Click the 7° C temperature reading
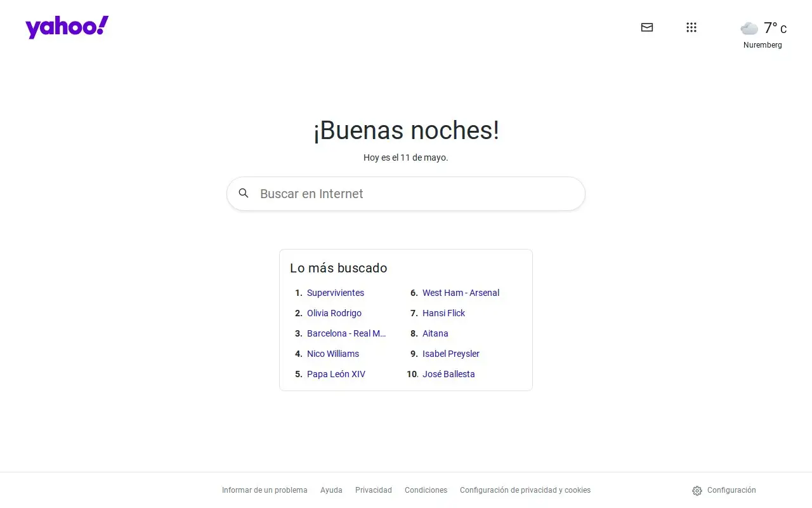 tap(775, 28)
